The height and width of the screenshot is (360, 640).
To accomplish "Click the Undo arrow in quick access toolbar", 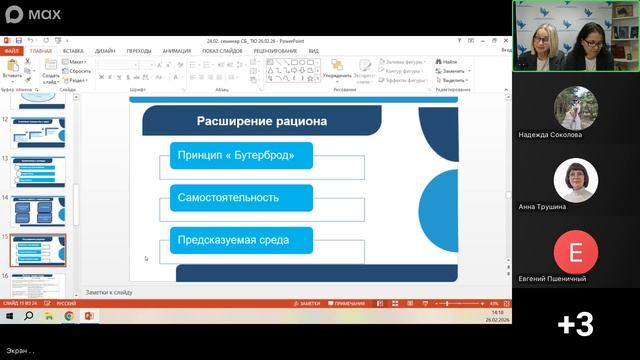I will click(30, 41).
